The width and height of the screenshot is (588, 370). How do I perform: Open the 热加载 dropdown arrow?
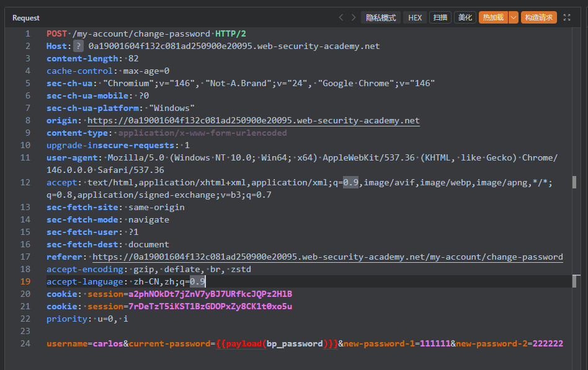(x=513, y=18)
